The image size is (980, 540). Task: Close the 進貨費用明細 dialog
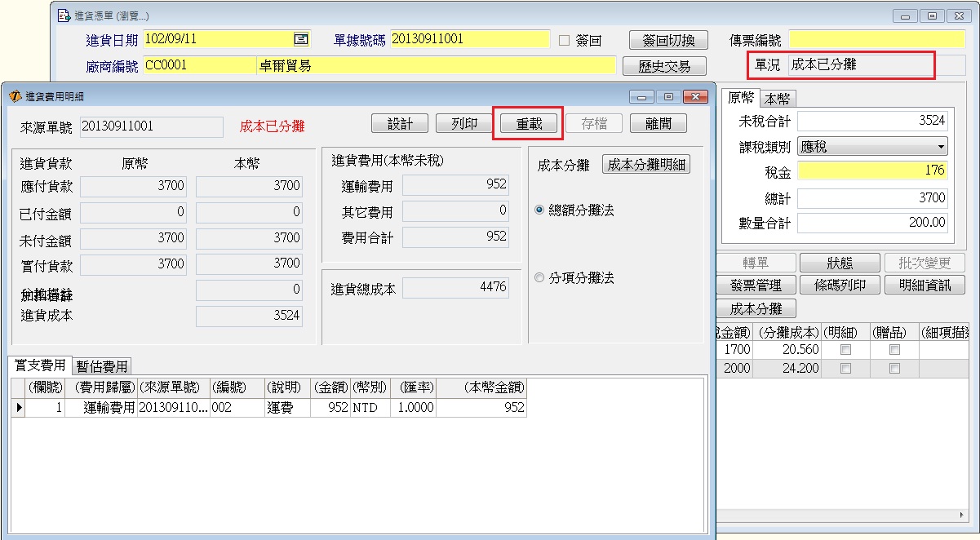coord(694,96)
